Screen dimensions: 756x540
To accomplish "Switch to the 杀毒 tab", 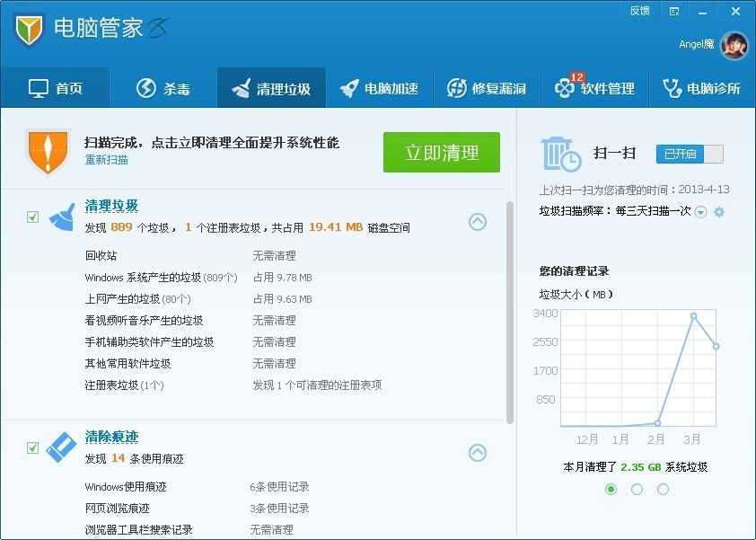I will click(163, 88).
